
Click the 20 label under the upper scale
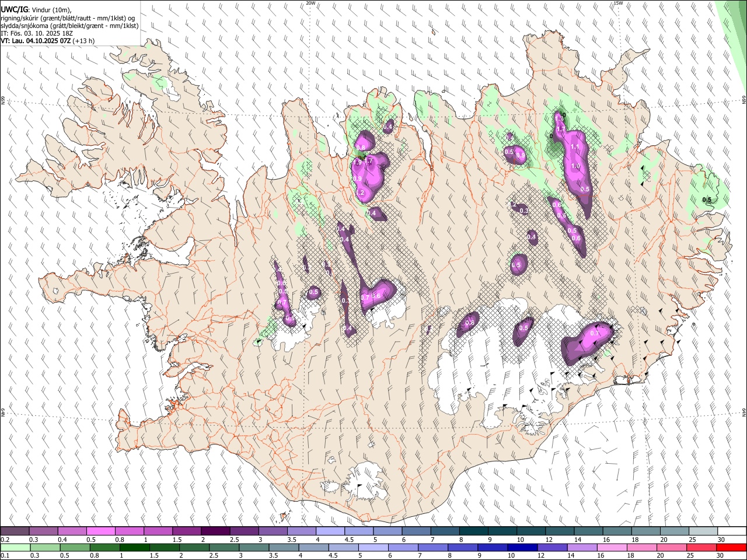coord(664,540)
